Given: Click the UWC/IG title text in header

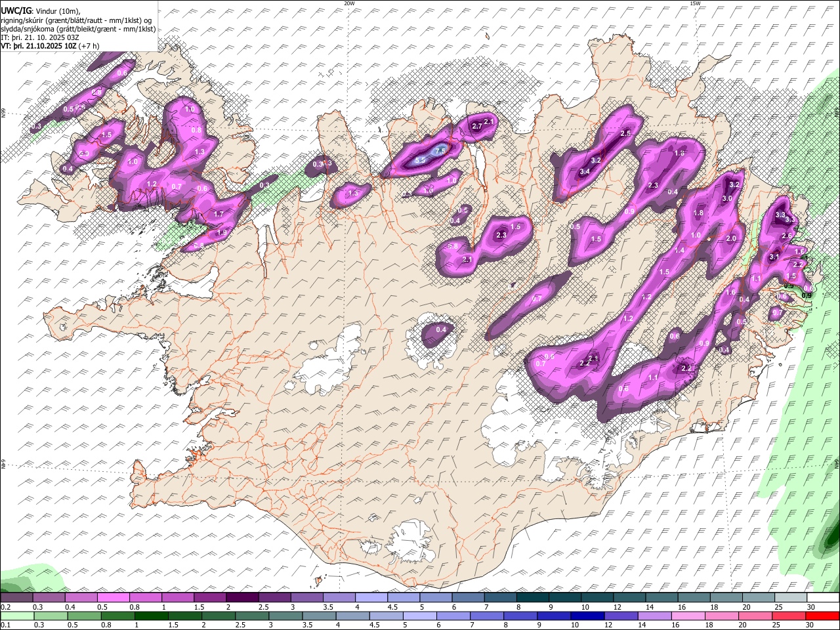Looking at the screenshot, I should click(16, 10).
